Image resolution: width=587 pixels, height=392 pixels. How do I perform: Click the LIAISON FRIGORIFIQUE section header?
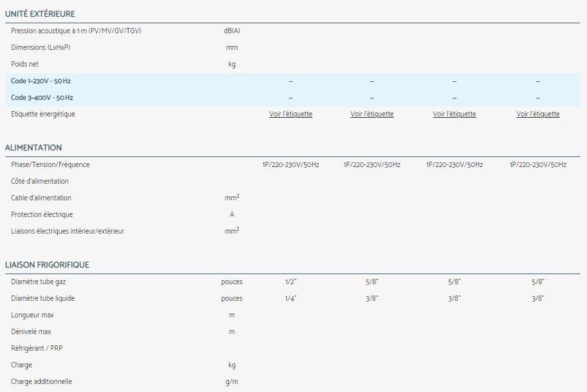tap(47, 264)
